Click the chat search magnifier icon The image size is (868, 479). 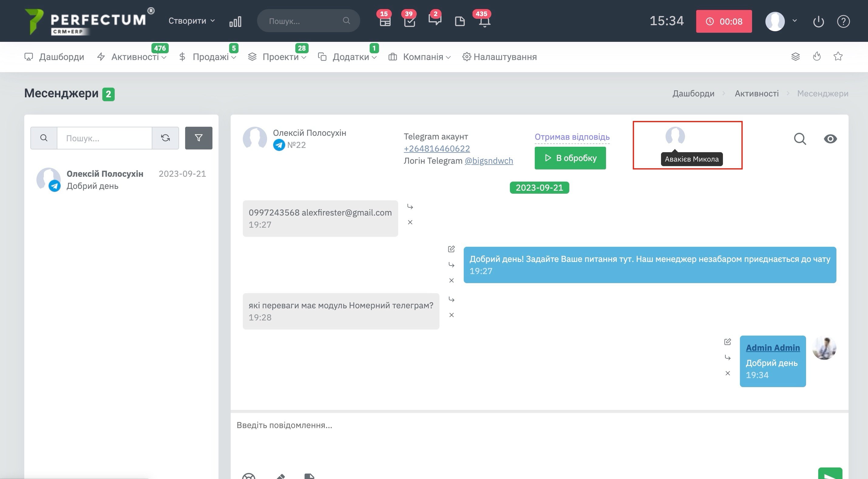click(800, 139)
